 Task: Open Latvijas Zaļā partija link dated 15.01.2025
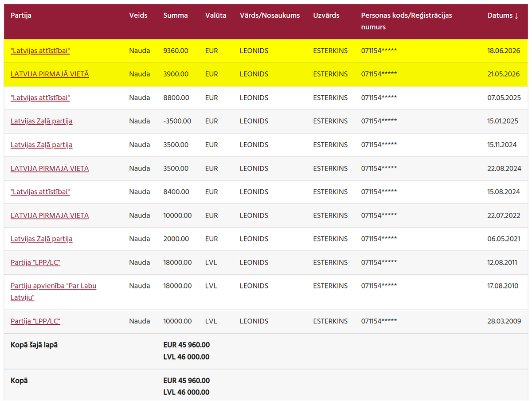42,121
